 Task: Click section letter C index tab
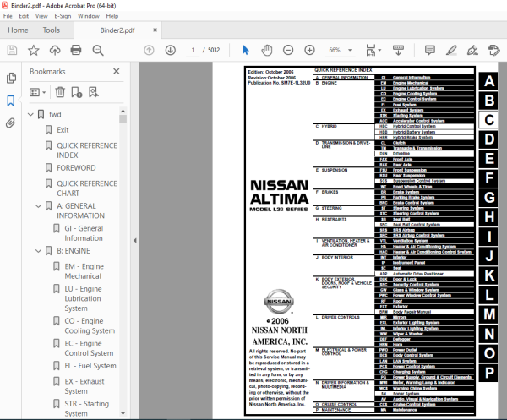tap(488, 120)
